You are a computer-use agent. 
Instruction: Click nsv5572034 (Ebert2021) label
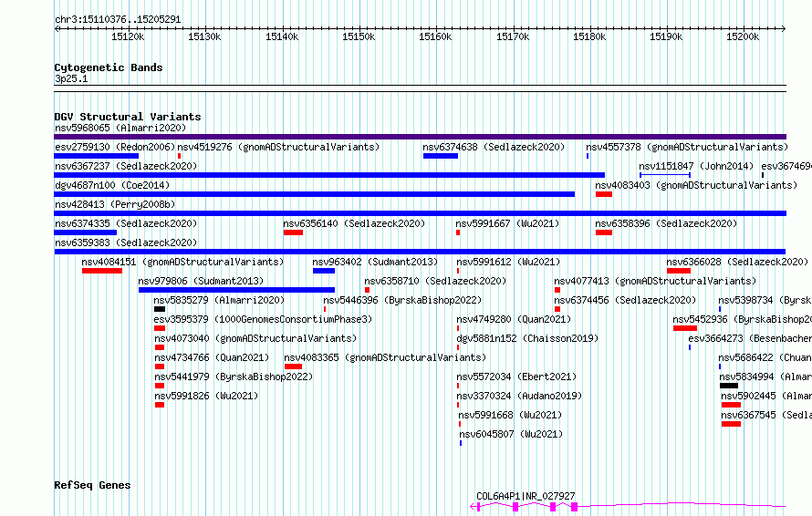[516, 377]
